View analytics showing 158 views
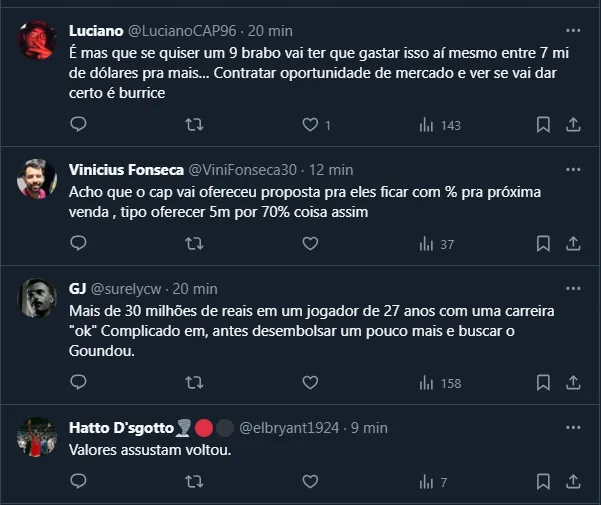 coord(427,382)
